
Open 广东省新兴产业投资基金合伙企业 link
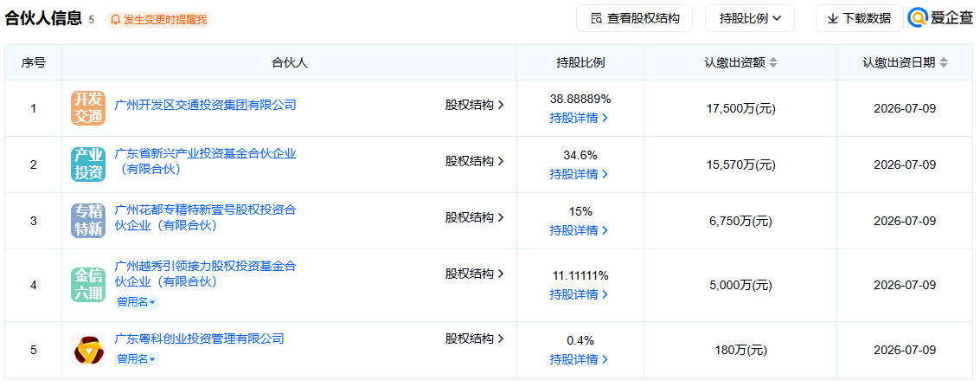coord(206,161)
